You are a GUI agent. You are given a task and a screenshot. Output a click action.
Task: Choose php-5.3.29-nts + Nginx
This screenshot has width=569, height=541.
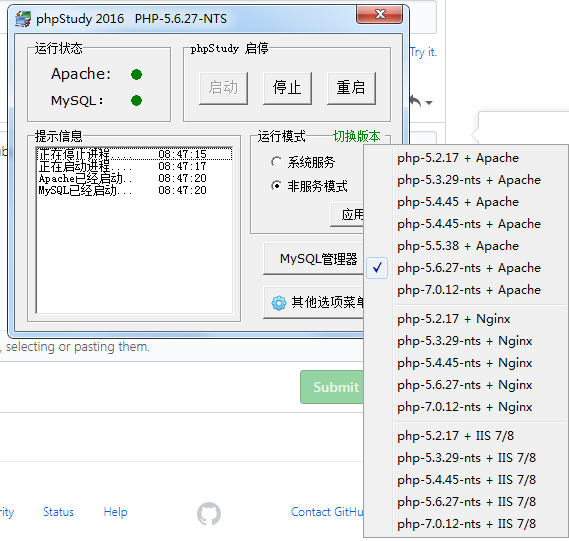tap(466, 341)
